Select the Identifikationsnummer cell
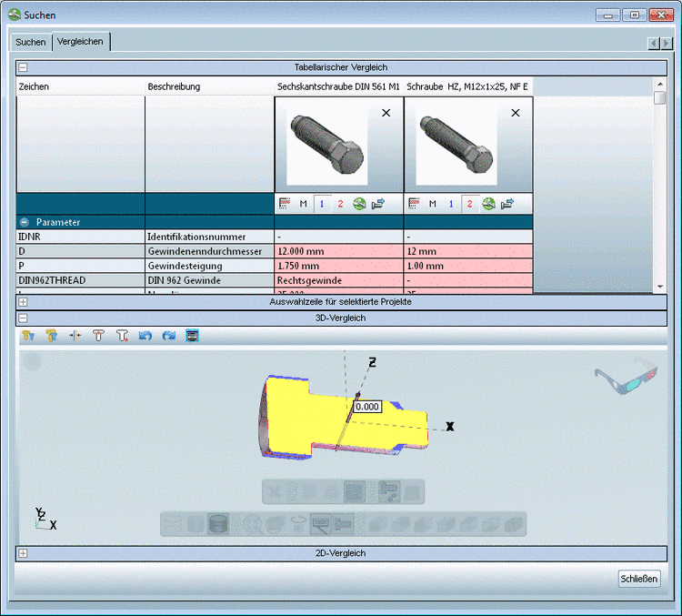This screenshot has height=616, width=682. click(x=210, y=237)
